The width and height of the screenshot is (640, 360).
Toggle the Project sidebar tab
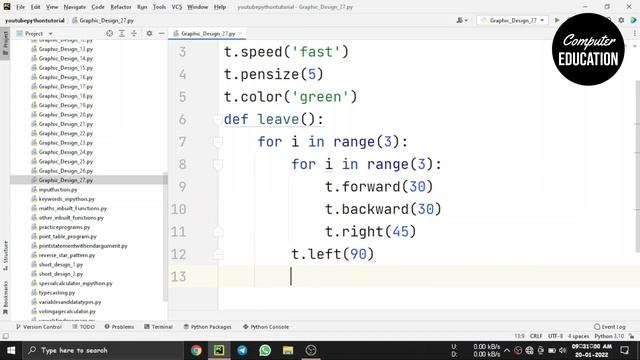[x=5, y=43]
